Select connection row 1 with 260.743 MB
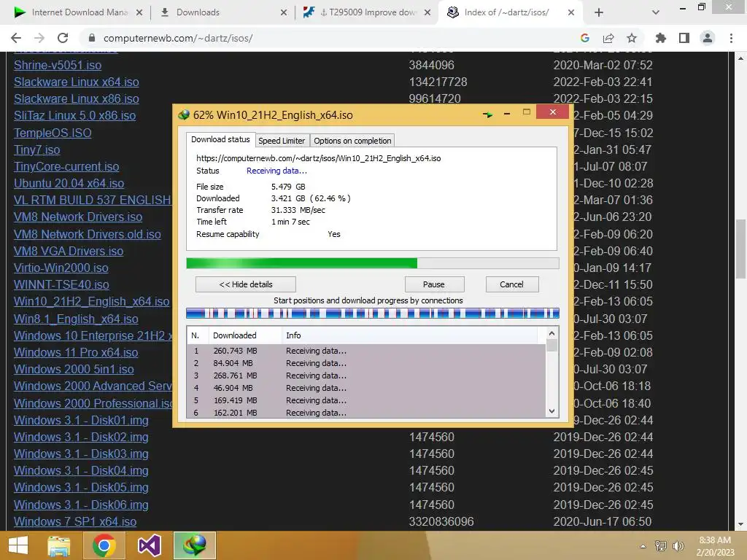This screenshot has height=560, width=747. coord(366,351)
